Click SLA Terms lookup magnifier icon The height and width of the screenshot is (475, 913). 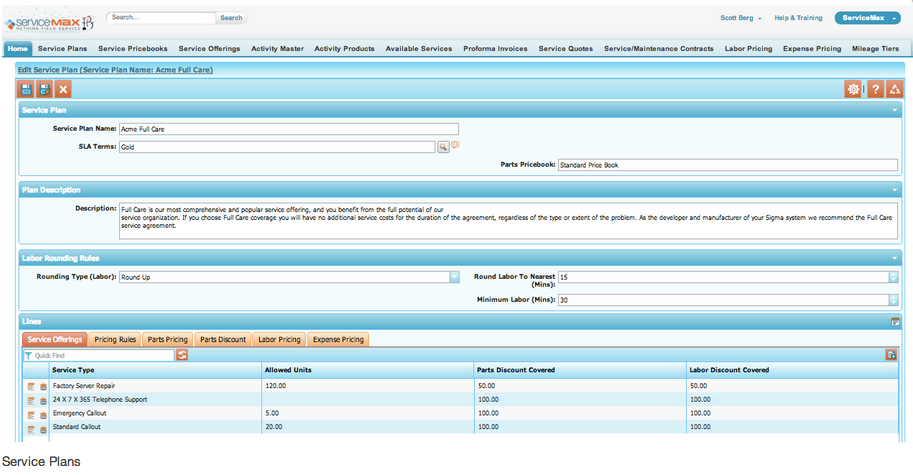(x=443, y=147)
